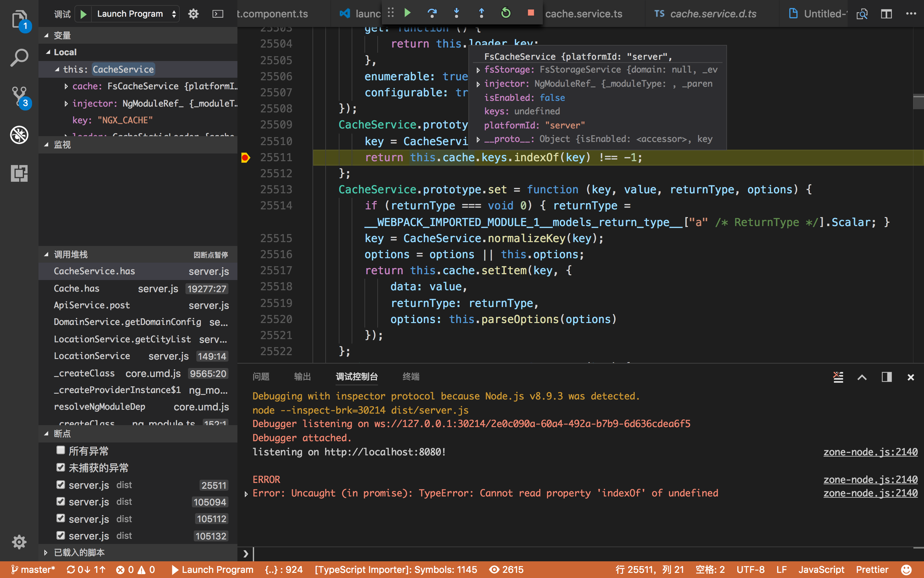
Task: Expand the cache: FsCacheService variable
Action: (66, 86)
